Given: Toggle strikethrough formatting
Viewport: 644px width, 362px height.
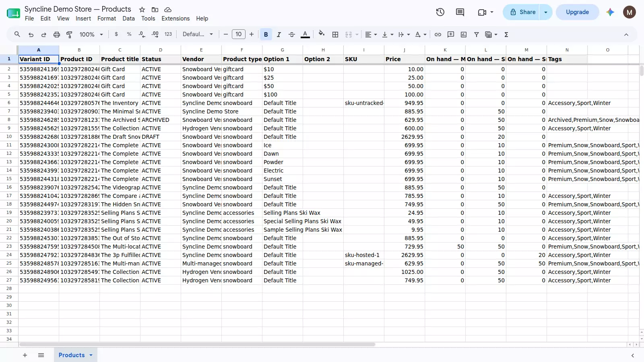Looking at the screenshot, I should (x=292, y=35).
